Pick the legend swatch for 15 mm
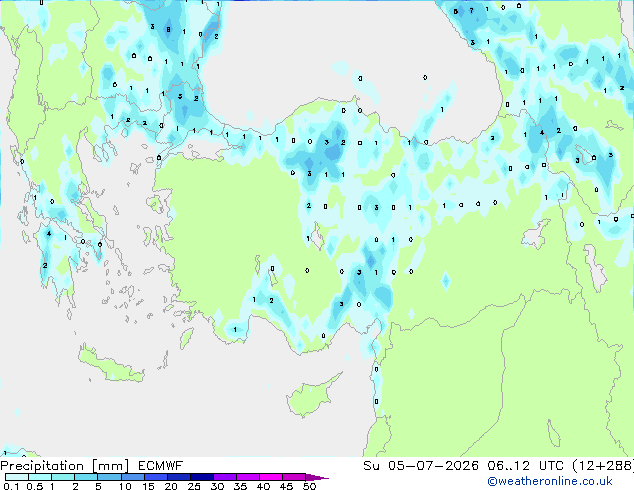The image size is (634, 490). [155, 477]
